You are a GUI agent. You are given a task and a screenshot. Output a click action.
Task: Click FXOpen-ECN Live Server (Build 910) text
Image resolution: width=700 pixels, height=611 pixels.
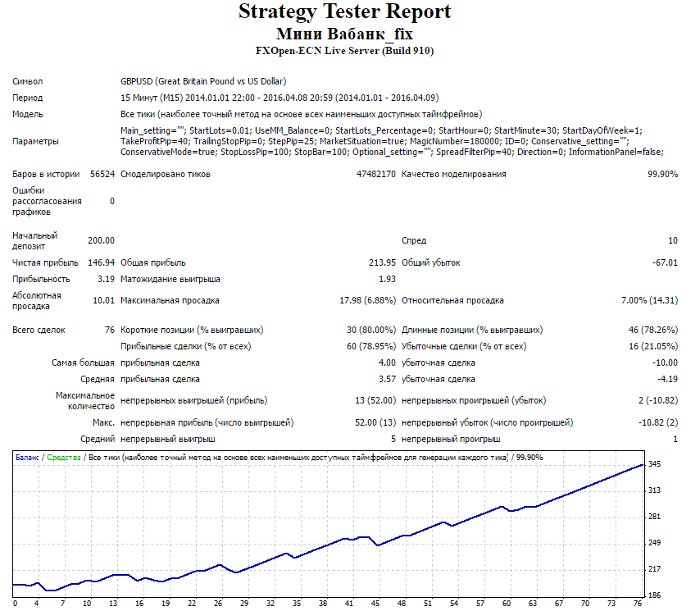344,51
